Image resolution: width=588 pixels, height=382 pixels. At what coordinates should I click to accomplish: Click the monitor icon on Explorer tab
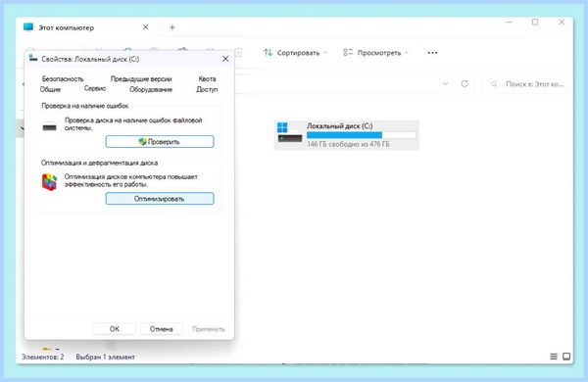[x=28, y=27]
